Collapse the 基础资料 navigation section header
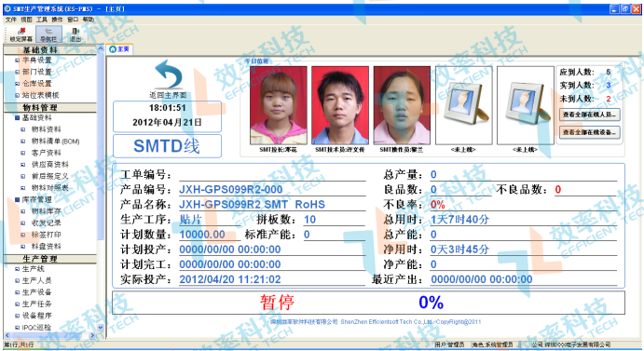644x351 pixels. pyautogui.click(x=50, y=50)
